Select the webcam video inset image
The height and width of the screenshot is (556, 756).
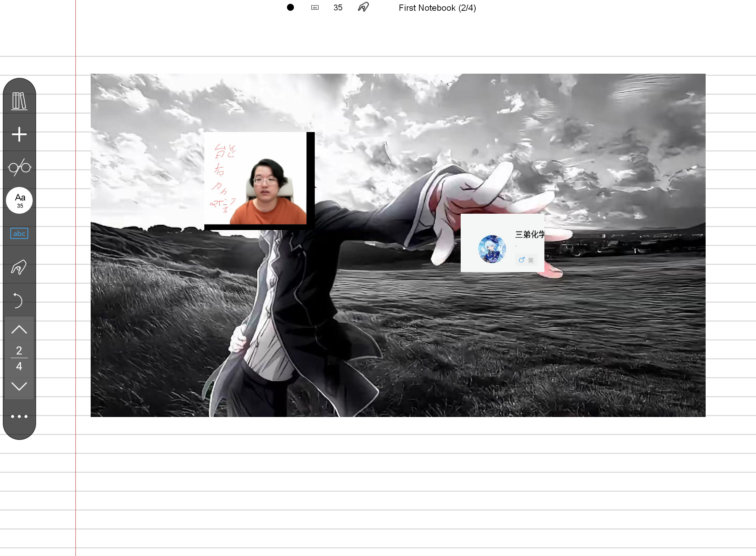[259, 181]
